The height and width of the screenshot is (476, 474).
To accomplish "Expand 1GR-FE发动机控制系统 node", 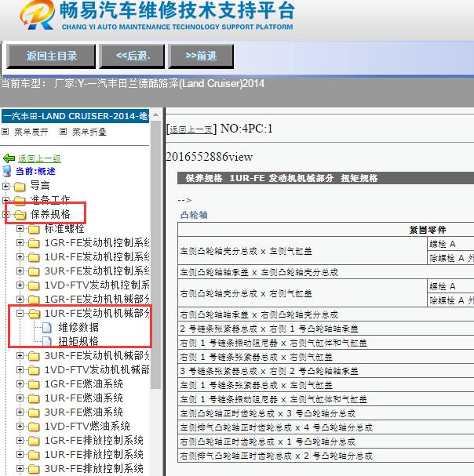I will [x=20, y=242].
